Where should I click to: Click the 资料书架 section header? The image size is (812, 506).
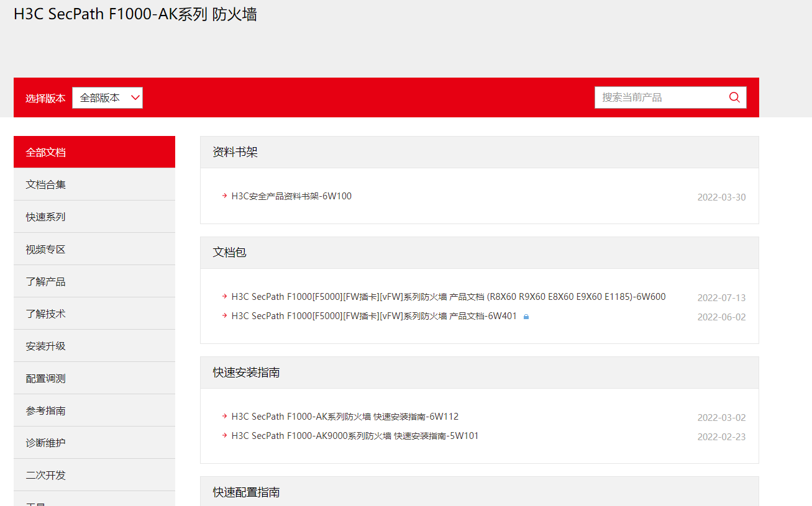480,152
